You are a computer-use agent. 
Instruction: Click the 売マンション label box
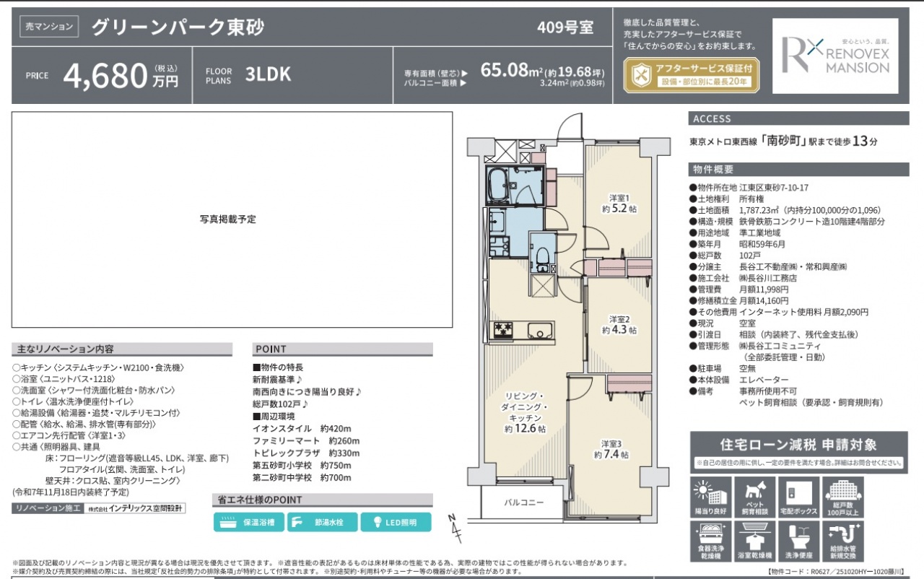click(48, 27)
